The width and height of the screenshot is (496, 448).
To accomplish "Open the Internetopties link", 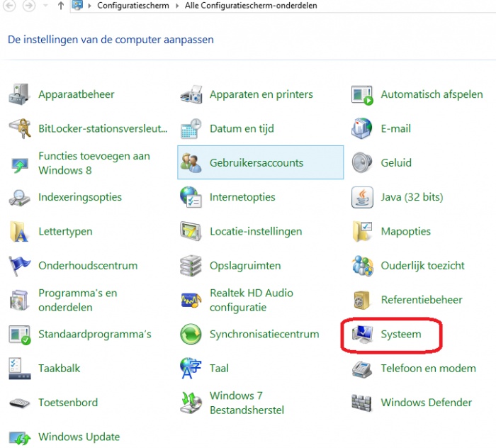I will (242, 197).
